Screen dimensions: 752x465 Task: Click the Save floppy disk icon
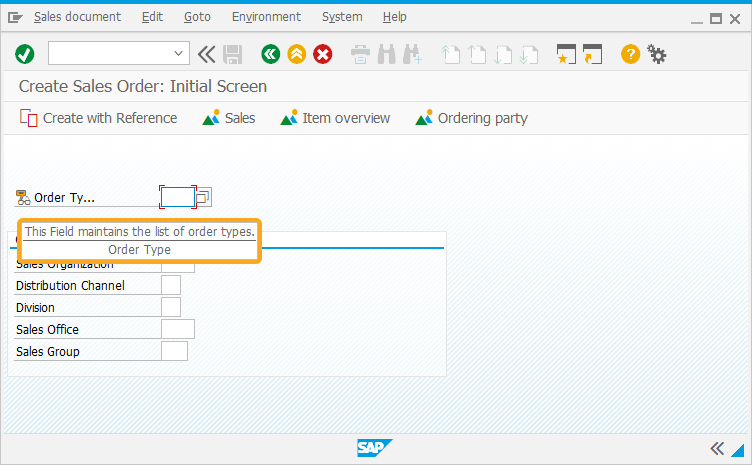point(233,55)
